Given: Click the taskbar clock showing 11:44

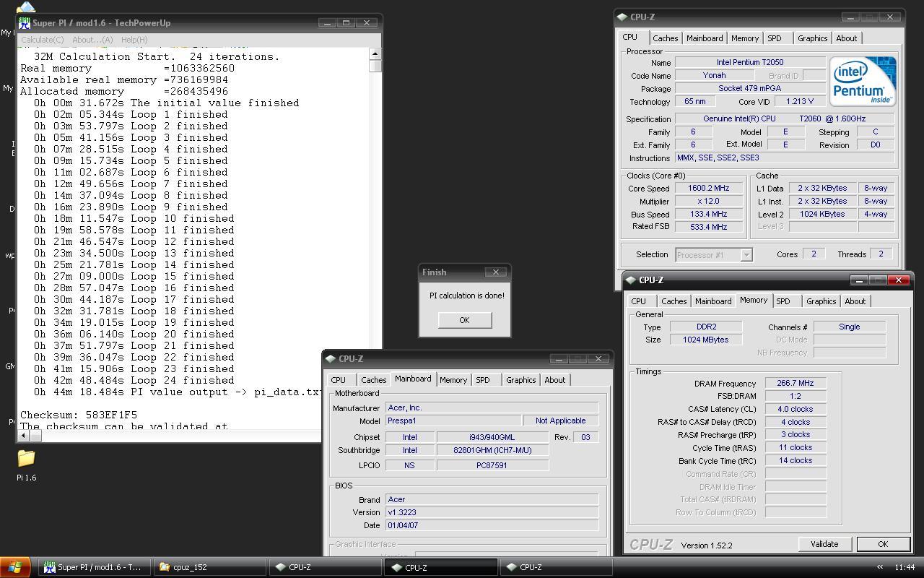Looking at the screenshot, I should coord(905,568).
